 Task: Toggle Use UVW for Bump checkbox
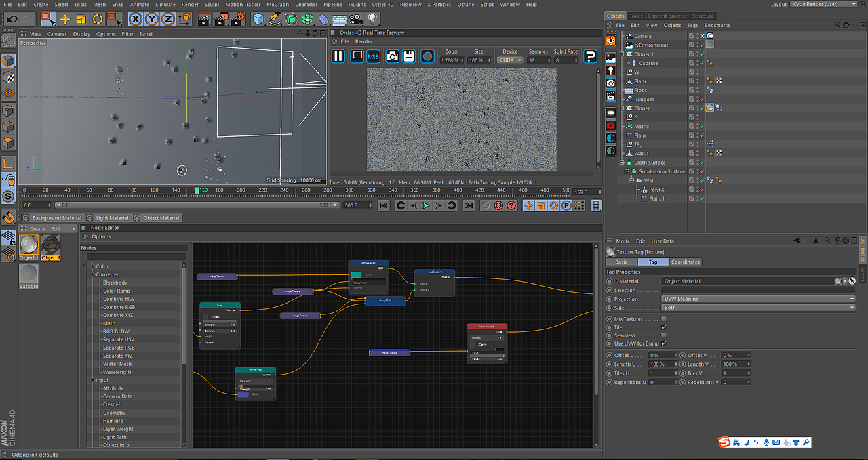[664, 343]
